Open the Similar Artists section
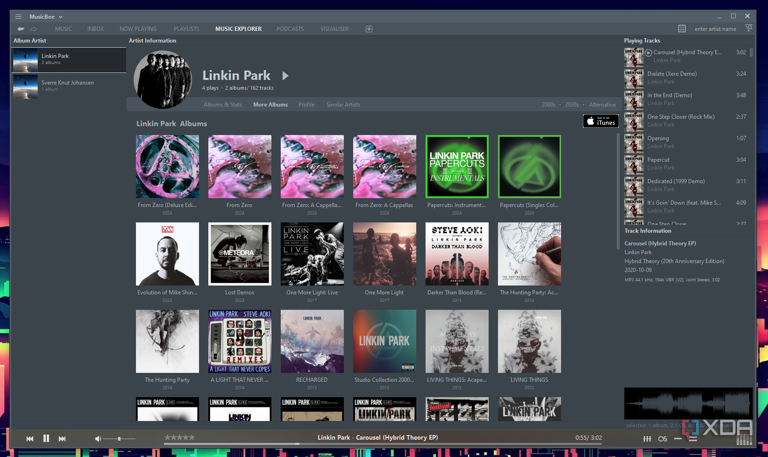 (x=343, y=104)
